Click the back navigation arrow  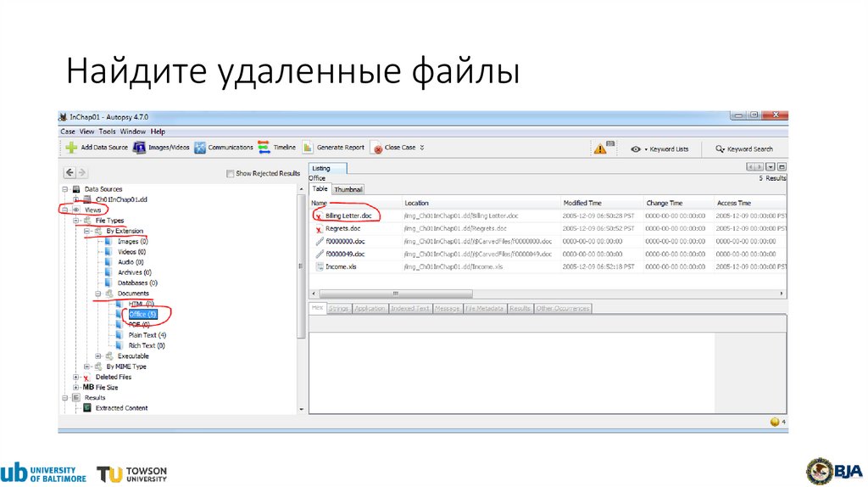tap(70, 172)
